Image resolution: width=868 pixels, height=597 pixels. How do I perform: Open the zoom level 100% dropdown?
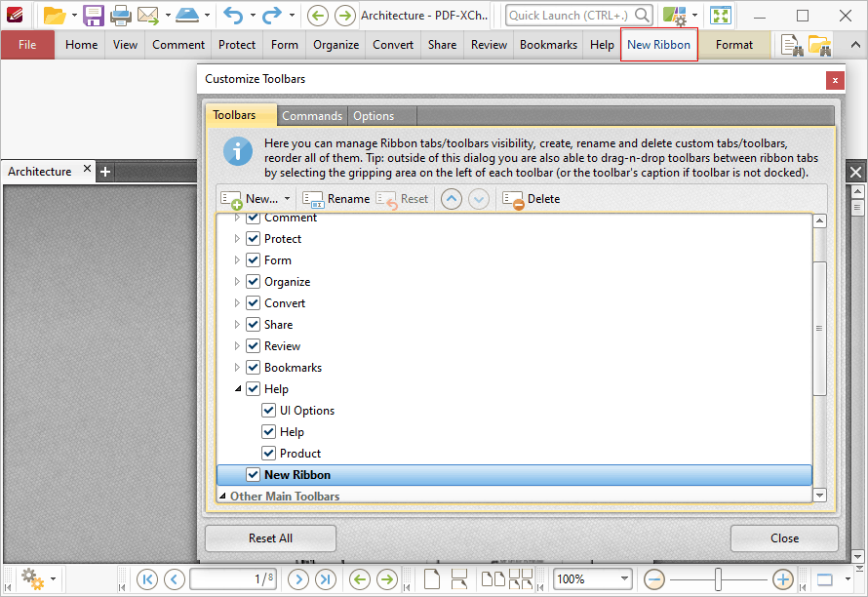pos(625,579)
